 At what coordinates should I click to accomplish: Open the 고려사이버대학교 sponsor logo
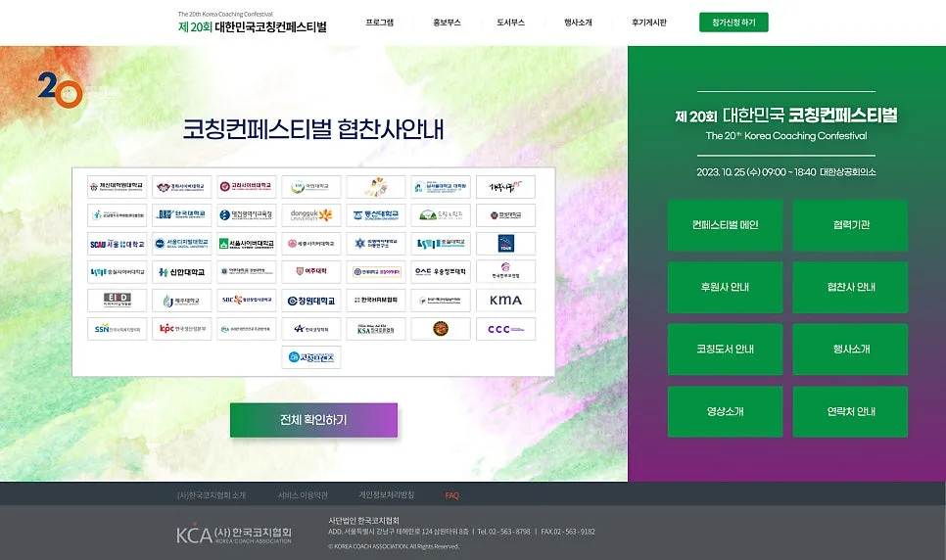point(247,186)
